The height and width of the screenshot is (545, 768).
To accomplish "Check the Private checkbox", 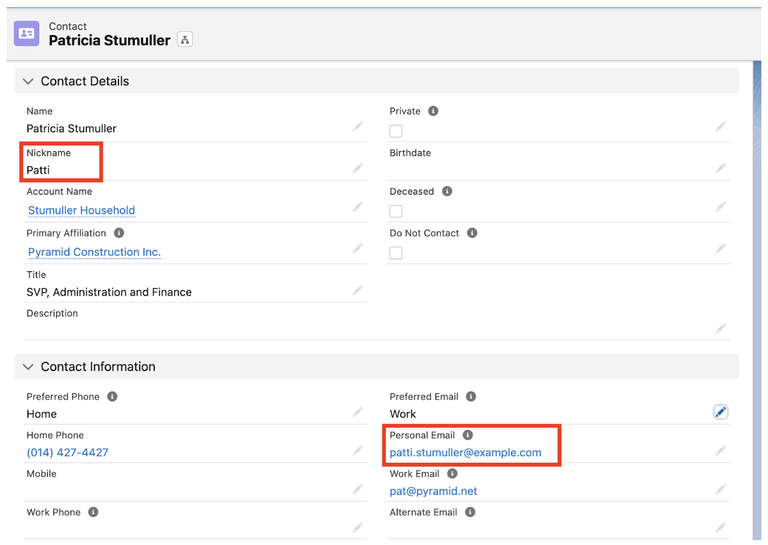I will pos(396,131).
